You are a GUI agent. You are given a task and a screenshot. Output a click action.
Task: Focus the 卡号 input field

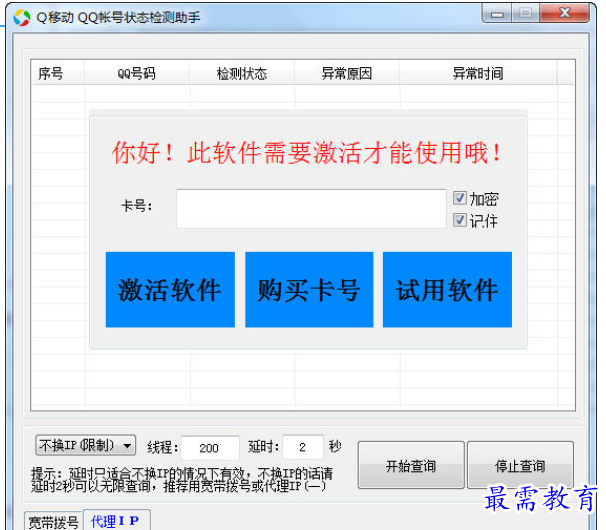pos(312,208)
